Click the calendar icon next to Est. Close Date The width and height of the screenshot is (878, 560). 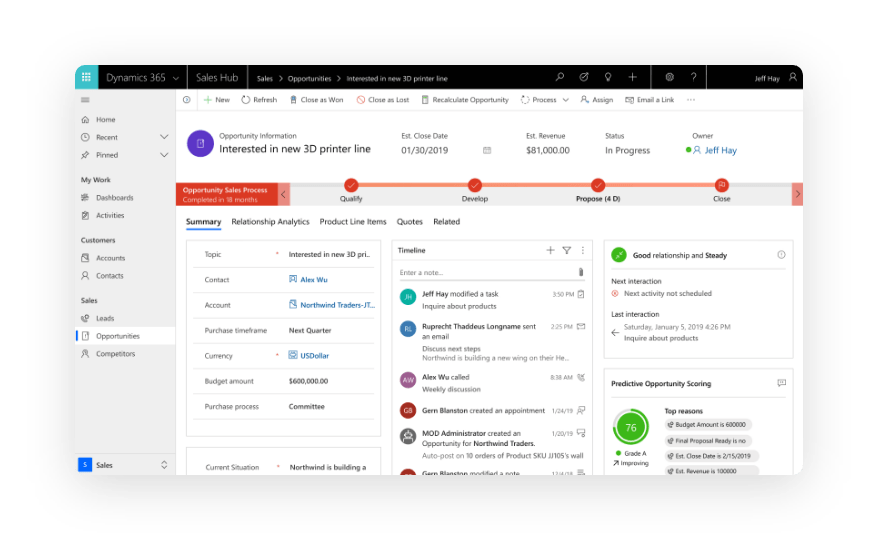[487, 150]
